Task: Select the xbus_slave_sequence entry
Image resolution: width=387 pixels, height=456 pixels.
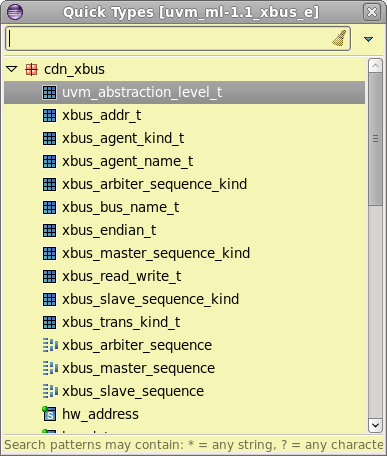Action: [133, 391]
